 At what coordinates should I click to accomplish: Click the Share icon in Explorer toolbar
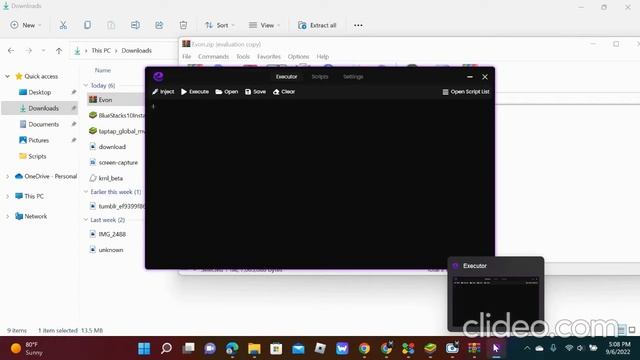(x=159, y=25)
